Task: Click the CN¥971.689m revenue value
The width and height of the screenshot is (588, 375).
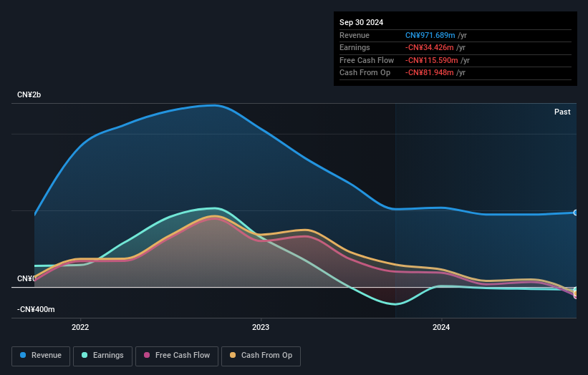Action: coord(430,35)
